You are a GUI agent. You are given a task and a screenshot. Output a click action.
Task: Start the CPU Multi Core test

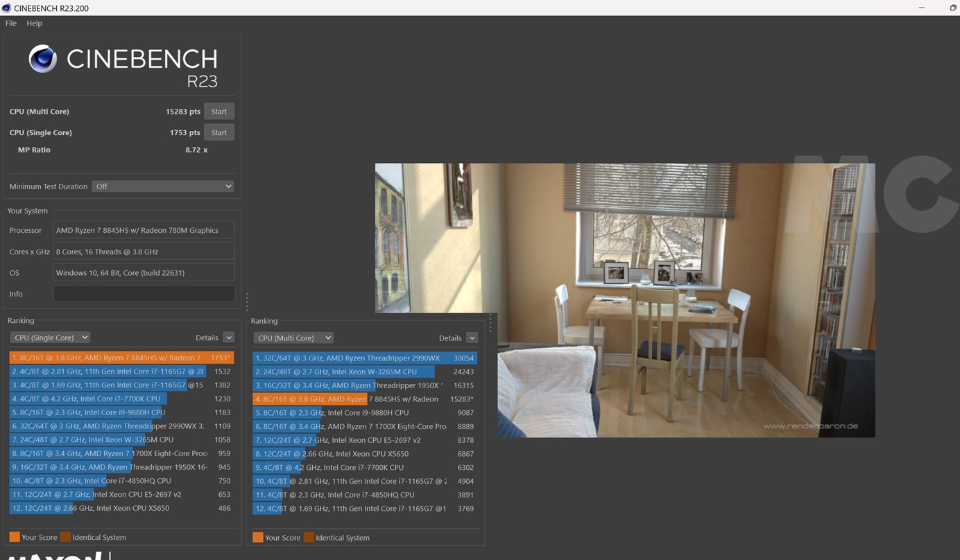[x=219, y=112]
